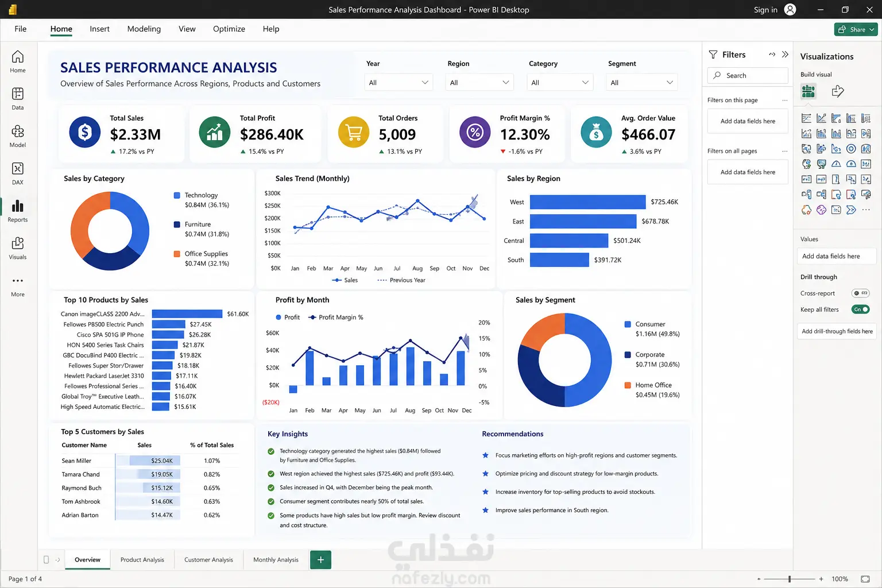Click the Technology legend color swatch
This screenshot has width=882, height=588.
177,195
